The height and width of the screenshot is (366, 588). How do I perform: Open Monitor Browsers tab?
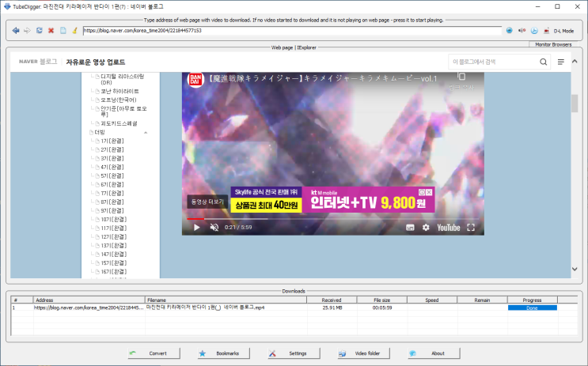(x=553, y=44)
